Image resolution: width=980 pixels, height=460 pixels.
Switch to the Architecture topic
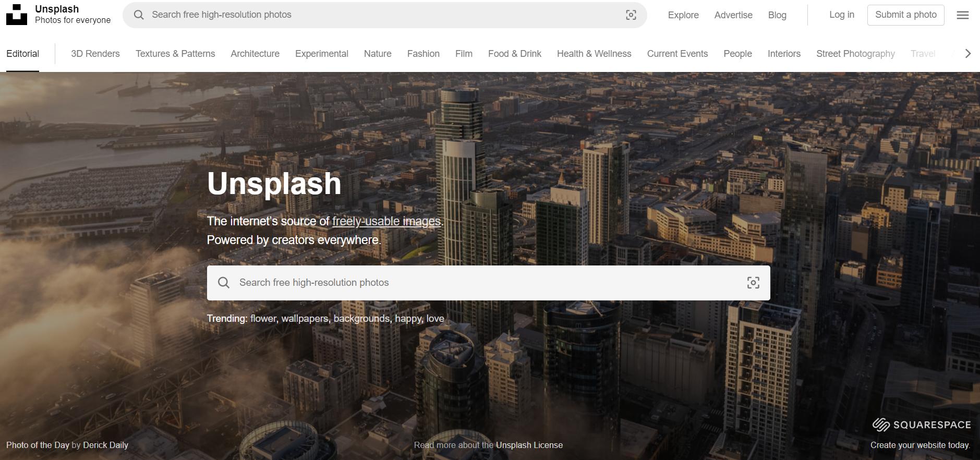[x=255, y=54]
